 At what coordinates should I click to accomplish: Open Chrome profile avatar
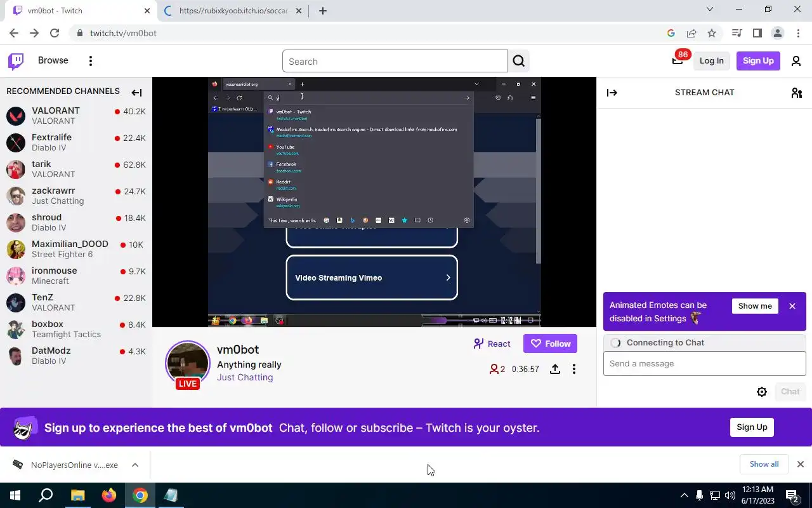(777, 33)
